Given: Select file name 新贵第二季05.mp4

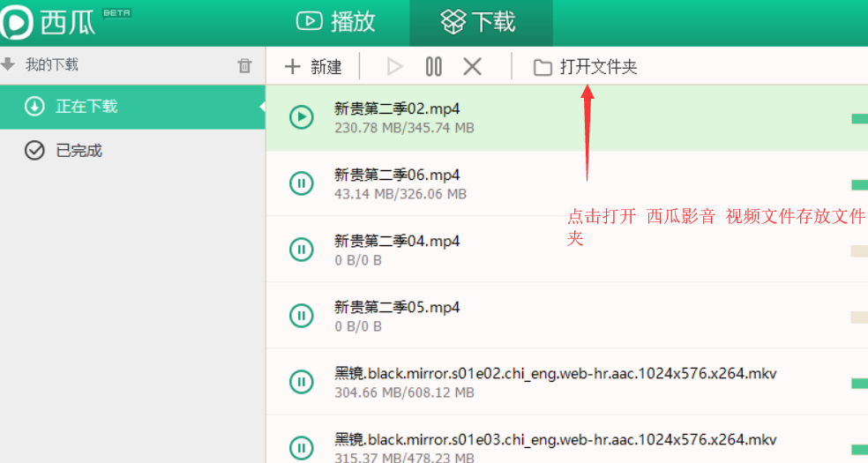Looking at the screenshot, I should tap(397, 307).
